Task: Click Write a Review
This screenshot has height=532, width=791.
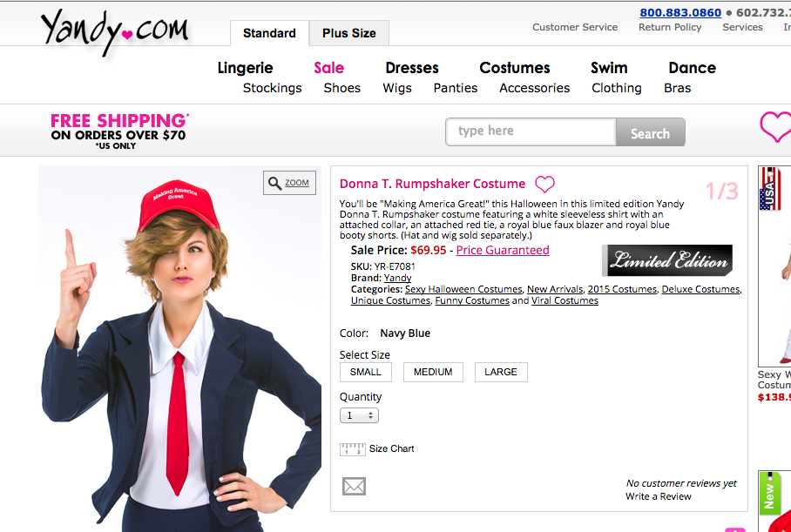Action: [x=659, y=496]
